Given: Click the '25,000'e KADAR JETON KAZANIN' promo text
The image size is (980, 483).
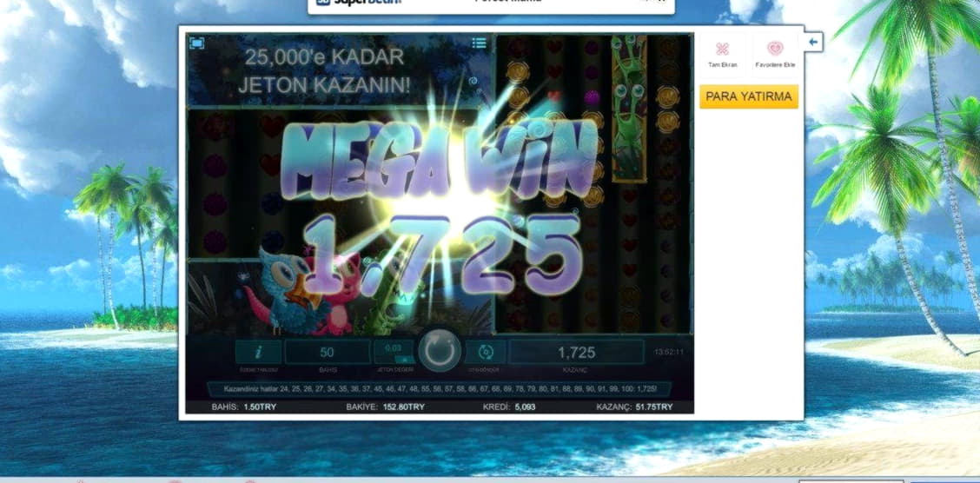Looking at the screenshot, I should point(324,71).
